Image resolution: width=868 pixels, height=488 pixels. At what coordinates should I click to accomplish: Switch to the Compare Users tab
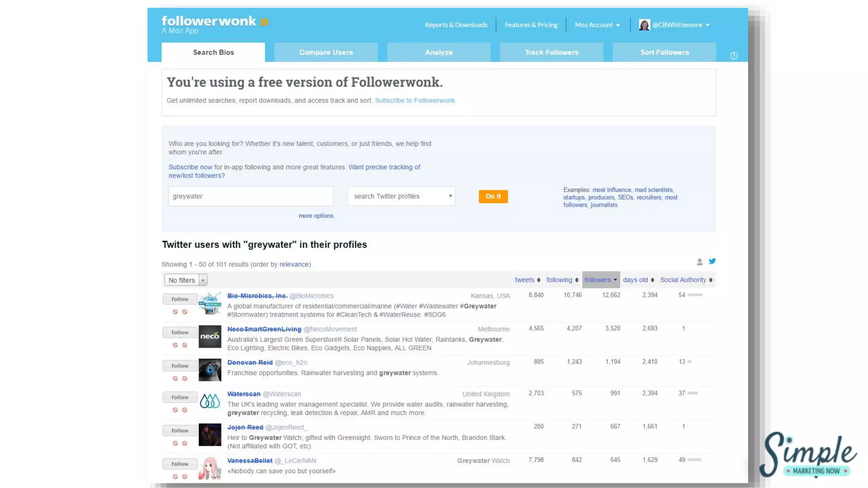pos(326,53)
